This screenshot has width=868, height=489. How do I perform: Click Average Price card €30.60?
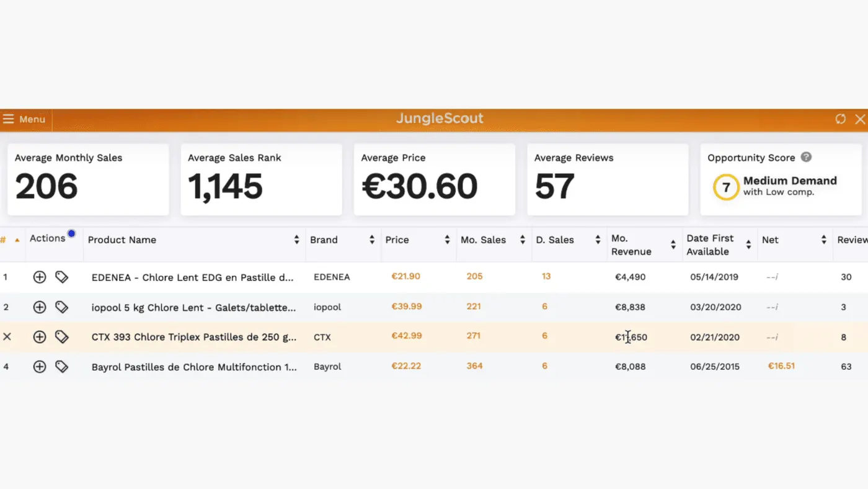435,180
